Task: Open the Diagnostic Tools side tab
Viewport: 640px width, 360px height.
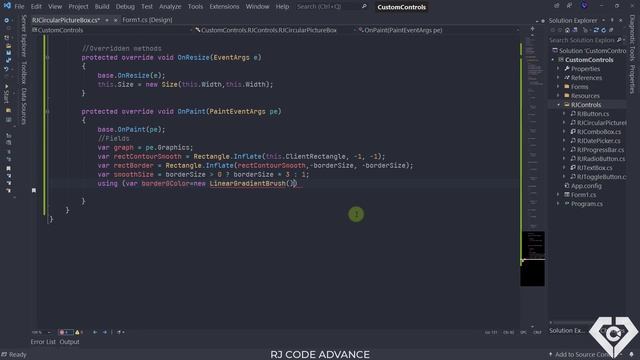Action: click(x=632, y=38)
